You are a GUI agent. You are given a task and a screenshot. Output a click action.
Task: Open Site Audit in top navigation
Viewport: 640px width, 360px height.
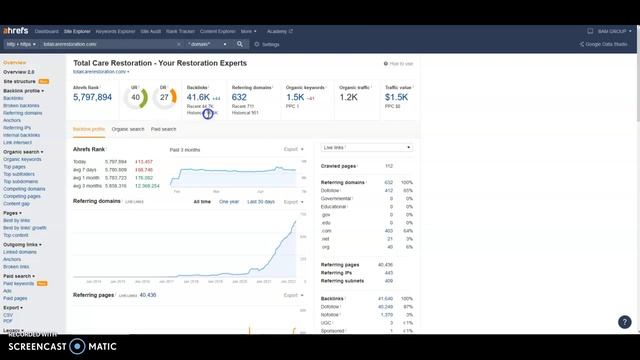click(151, 31)
